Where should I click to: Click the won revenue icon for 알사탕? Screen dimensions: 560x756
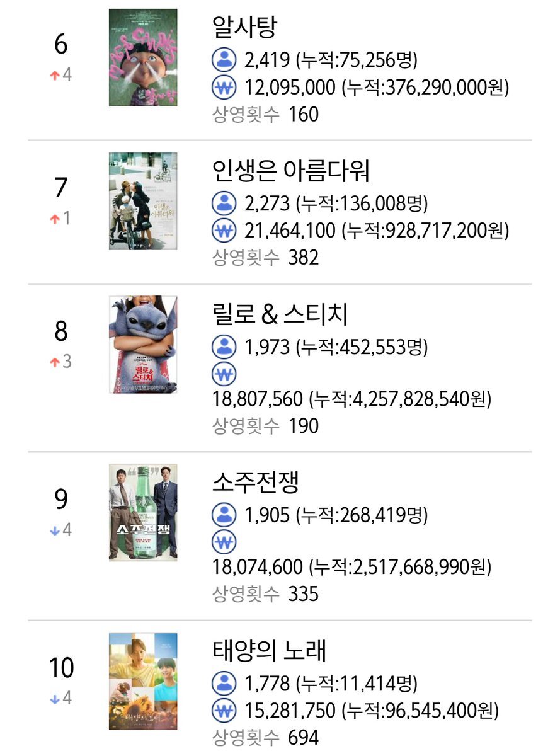(224, 88)
